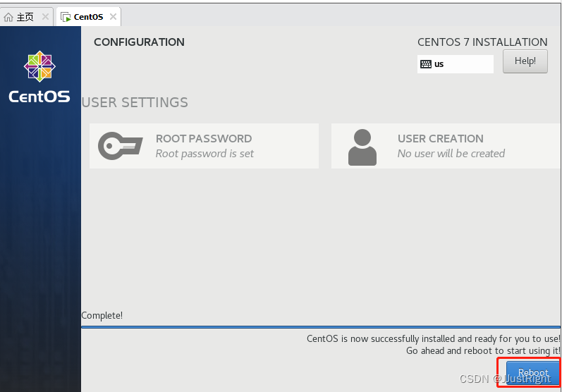Click 'Root password is set' text
This screenshot has height=392, width=562.
tap(204, 154)
